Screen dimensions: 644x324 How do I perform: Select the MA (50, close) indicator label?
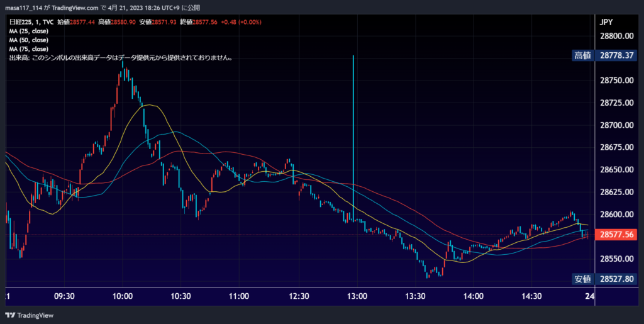coord(29,40)
